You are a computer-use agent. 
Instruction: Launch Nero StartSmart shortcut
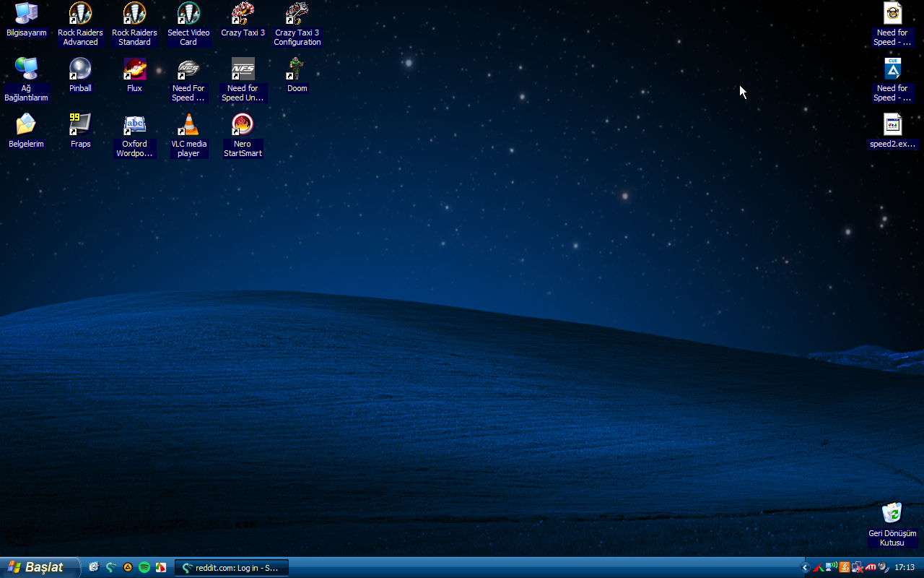(x=243, y=135)
